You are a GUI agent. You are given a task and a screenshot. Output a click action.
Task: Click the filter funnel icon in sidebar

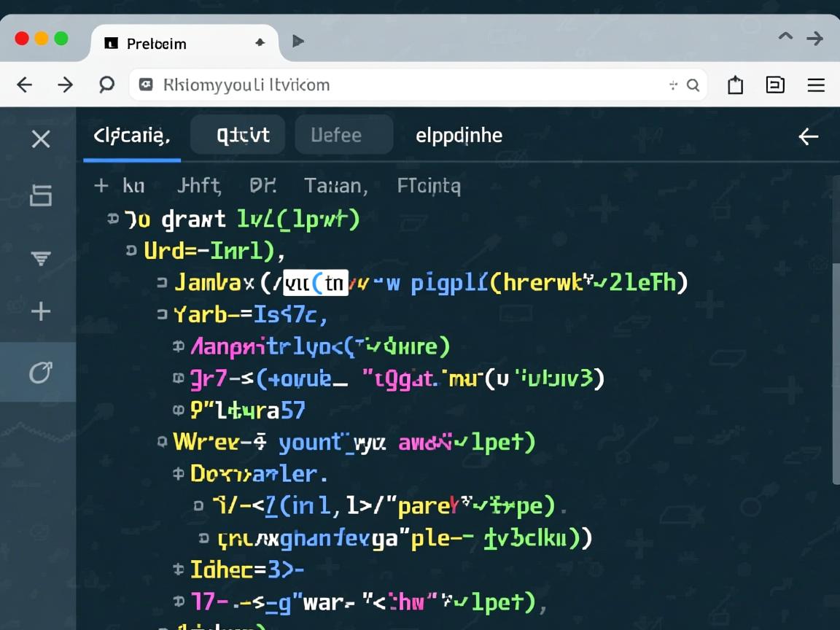tap(41, 259)
